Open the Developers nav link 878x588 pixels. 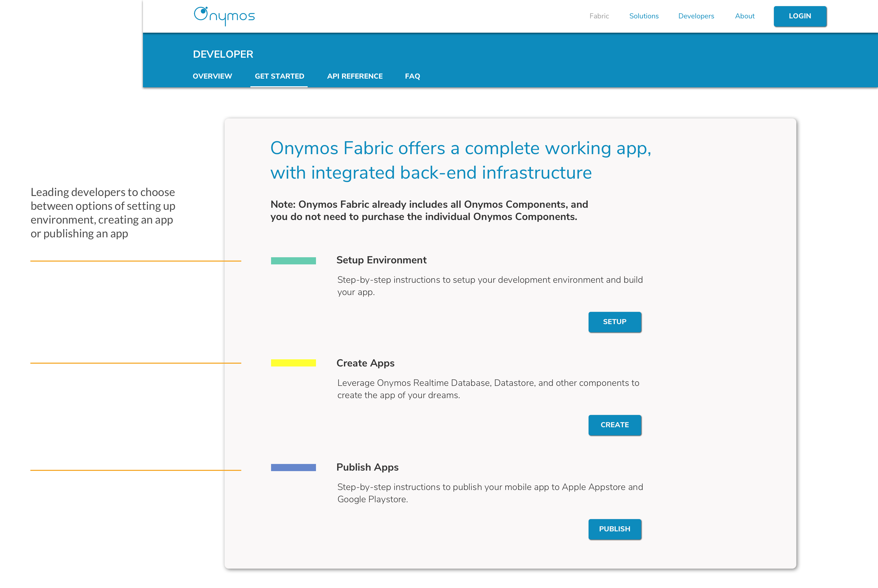[696, 16]
